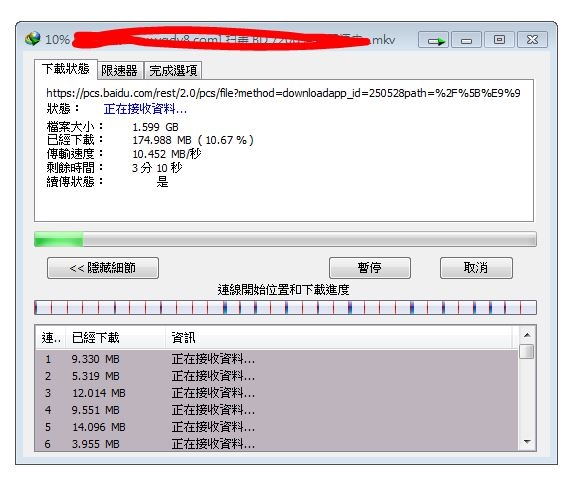The height and width of the screenshot is (501, 583).
Task: Select connection row 6 with 3.955 MB
Action: [277, 443]
